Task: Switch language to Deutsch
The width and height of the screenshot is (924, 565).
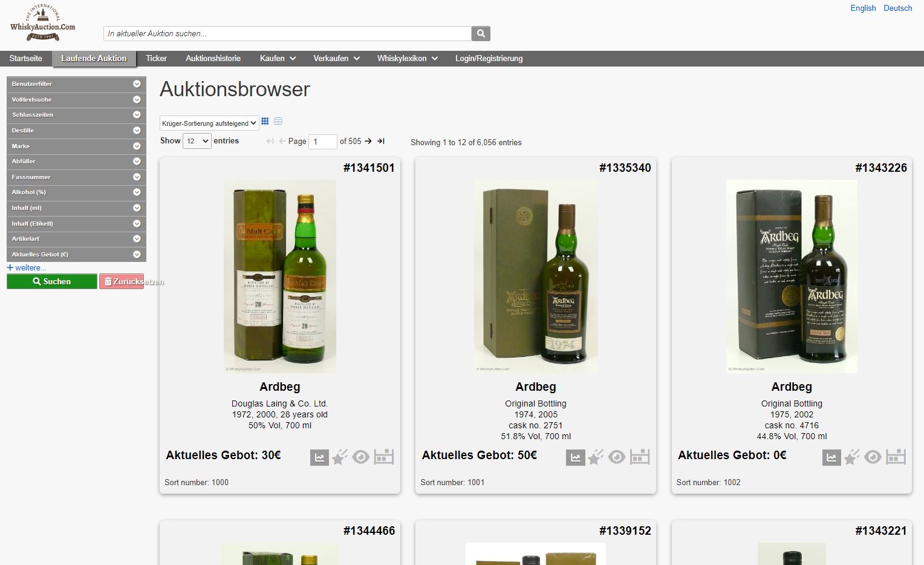Action: [897, 8]
